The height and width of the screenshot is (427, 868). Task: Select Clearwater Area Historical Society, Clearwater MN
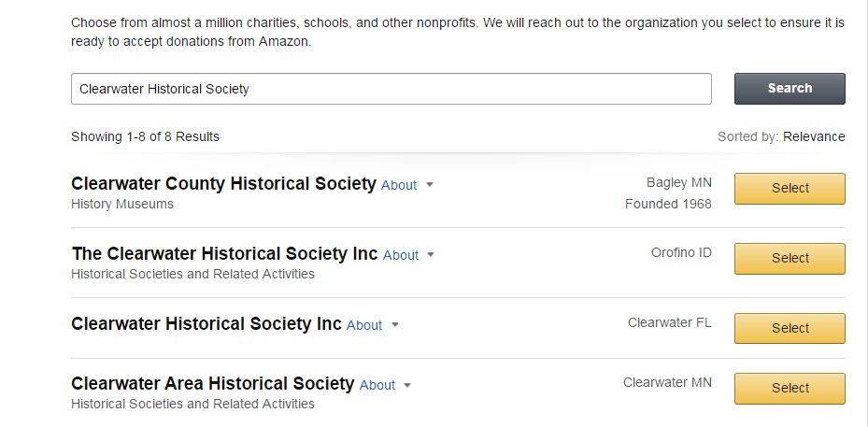[790, 389]
